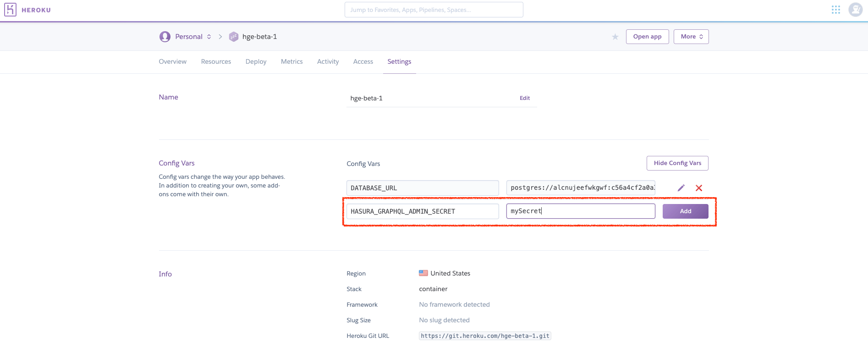Image resolution: width=868 pixels, height=353 pixels.
Task: Switch to the Overview tab
Action: 172,62
